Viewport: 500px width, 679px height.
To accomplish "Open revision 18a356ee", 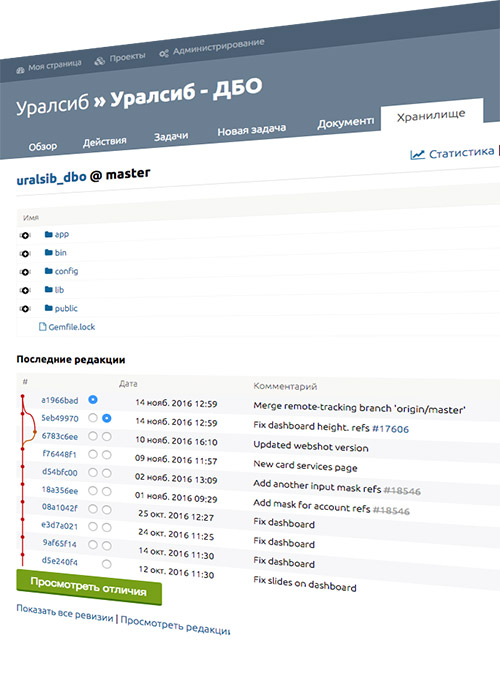I will pos(60,490).
